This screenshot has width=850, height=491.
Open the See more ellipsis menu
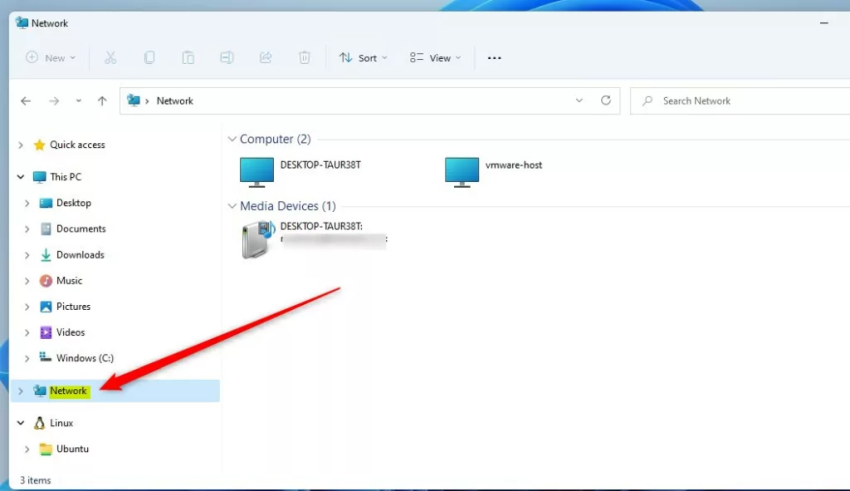494,57
